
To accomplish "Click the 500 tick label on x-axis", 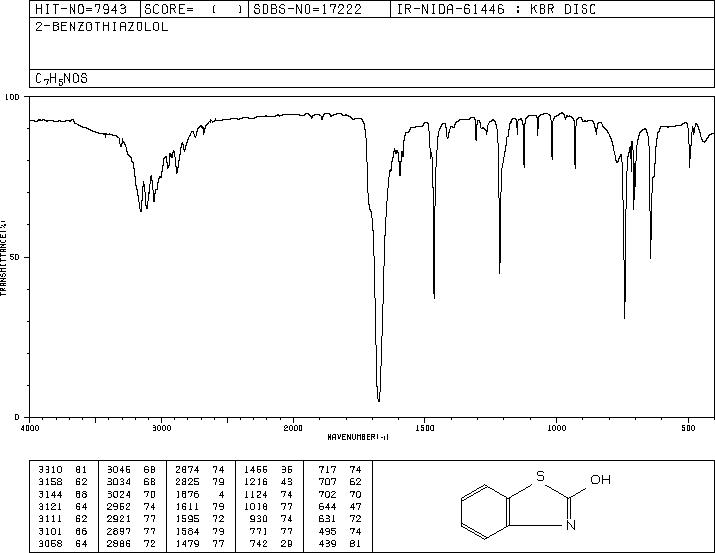I will pos(688,428).
